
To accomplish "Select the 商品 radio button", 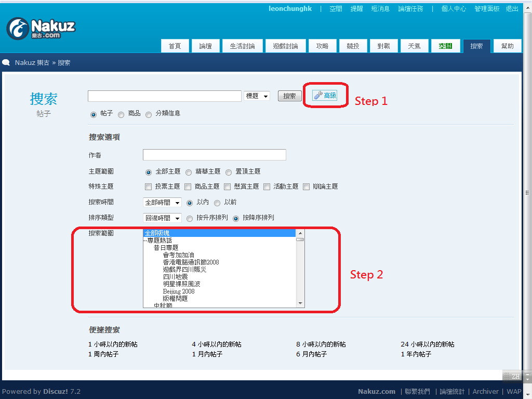I will 121,114.
